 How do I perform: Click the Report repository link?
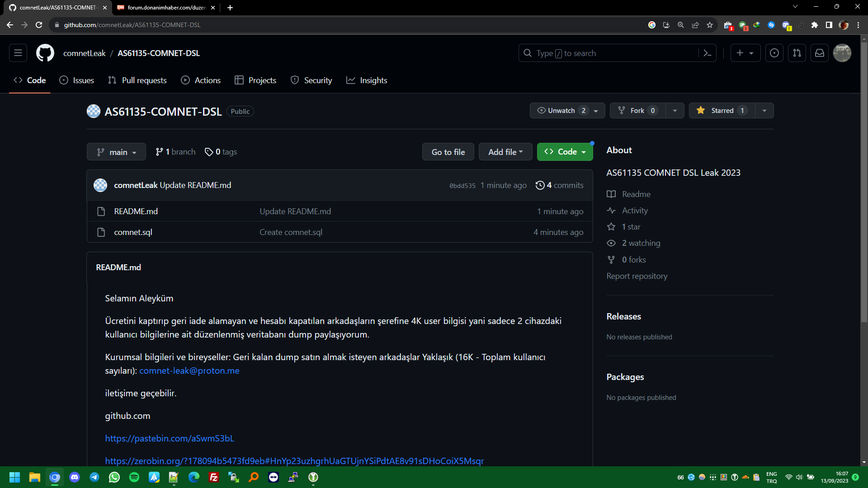(x=637, y=276)
